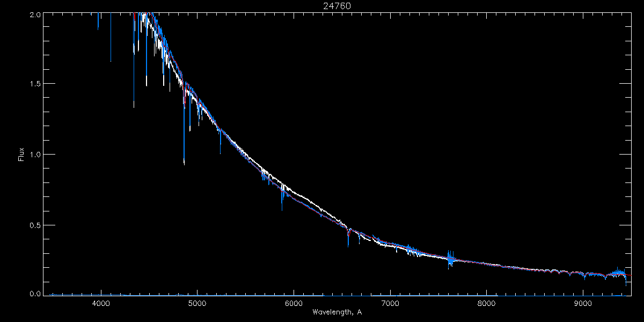
Task: Click y-axis tick label "2.0"
Action: tap(34, 15)
